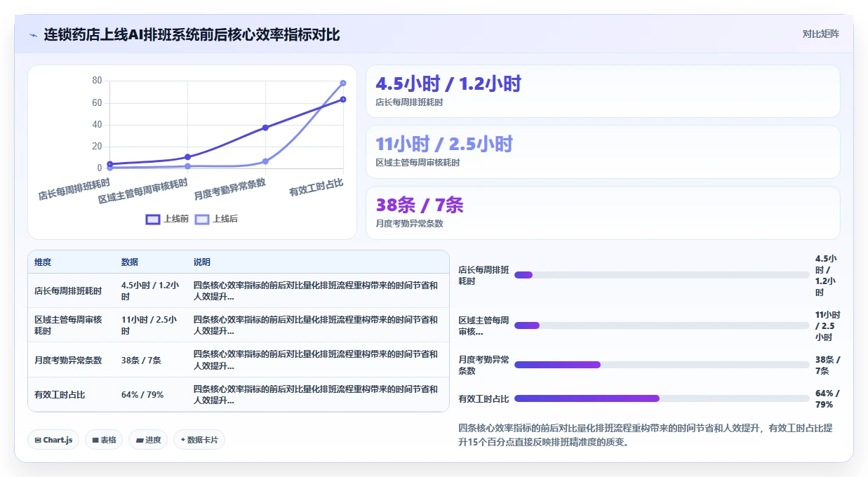Screen dimensions: 868x477
Task: Click the dashboard title 连锁药店上线AI排班系统
Action: pos(192,34)
